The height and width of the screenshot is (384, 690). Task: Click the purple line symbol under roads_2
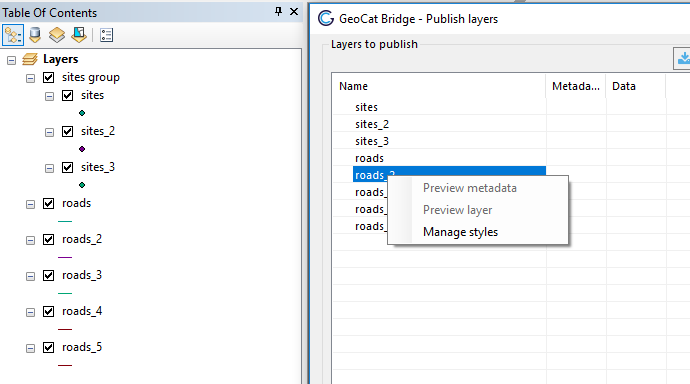pos(65,257)
